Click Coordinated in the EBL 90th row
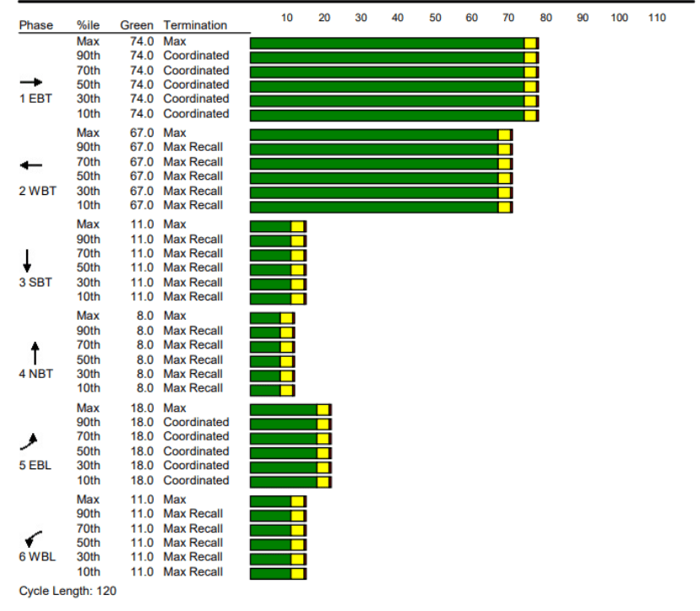The width and height of the screenshot is (700, 611). pos(196,422)
